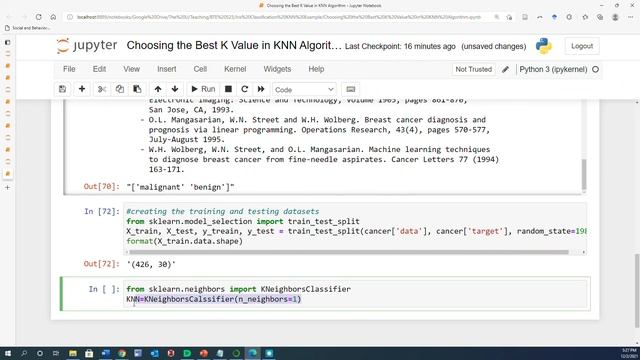Screen dimensions: 640x360
Task: Cut selected cells with scissors icon
Action: (102, 89)
